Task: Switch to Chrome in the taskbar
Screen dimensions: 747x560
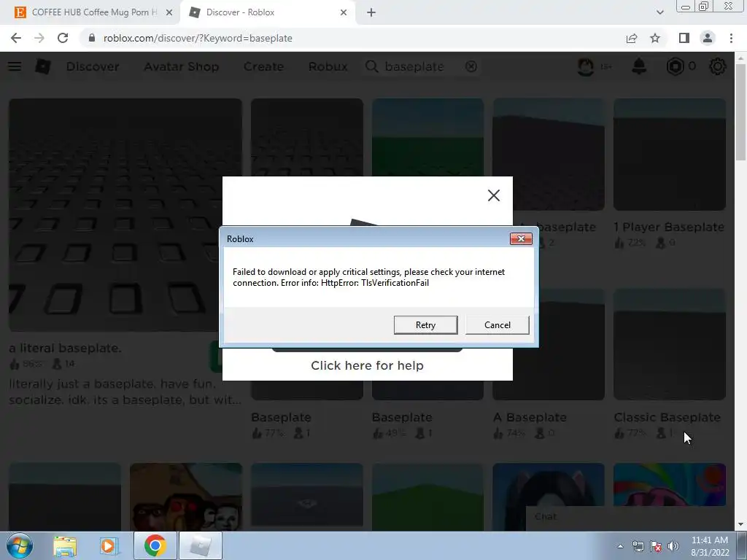Action: tap(155, 545)
